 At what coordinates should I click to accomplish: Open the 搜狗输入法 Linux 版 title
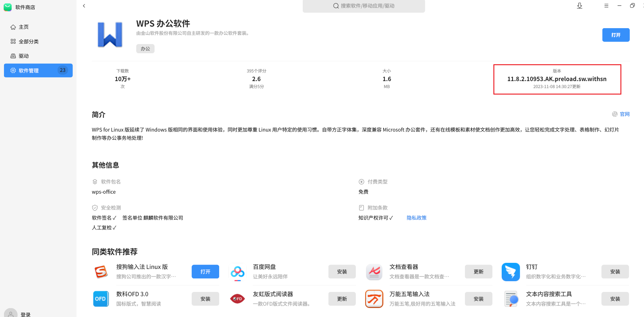tap(142, 267)
